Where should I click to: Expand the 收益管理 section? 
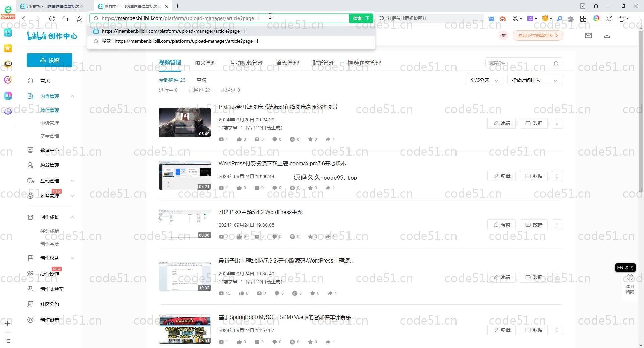(x=72, y=196)
